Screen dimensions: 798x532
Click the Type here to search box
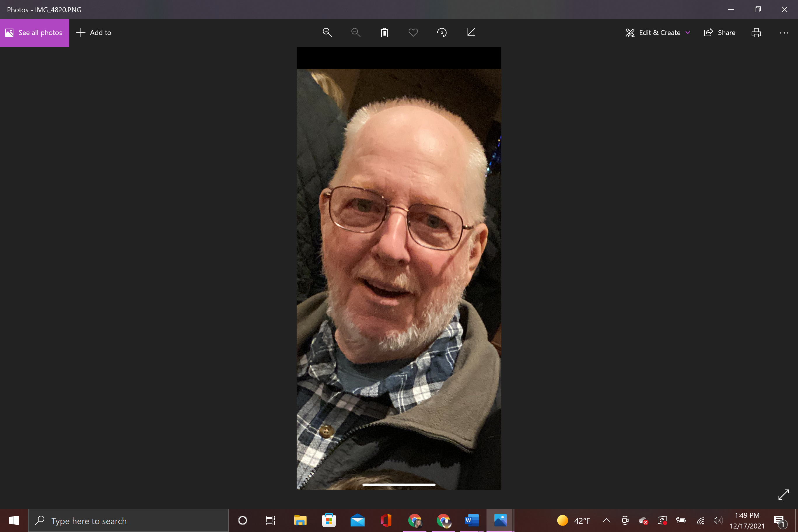128,520
